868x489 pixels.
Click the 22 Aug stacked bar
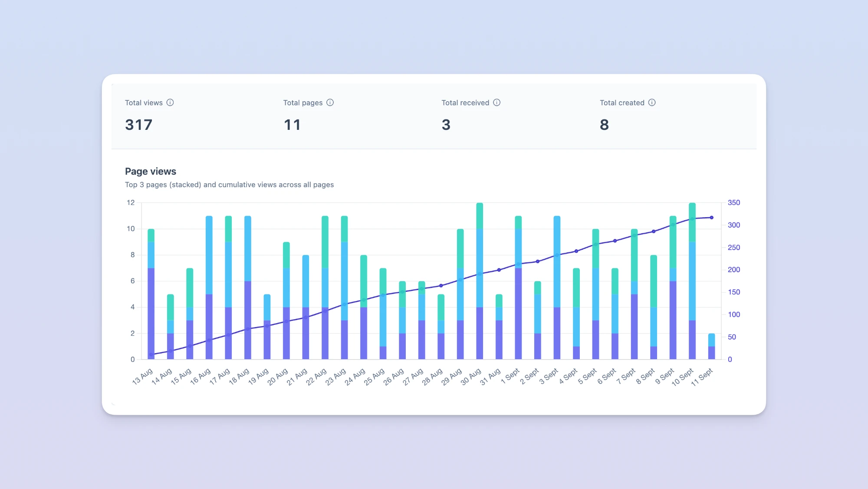click(325, 287)
